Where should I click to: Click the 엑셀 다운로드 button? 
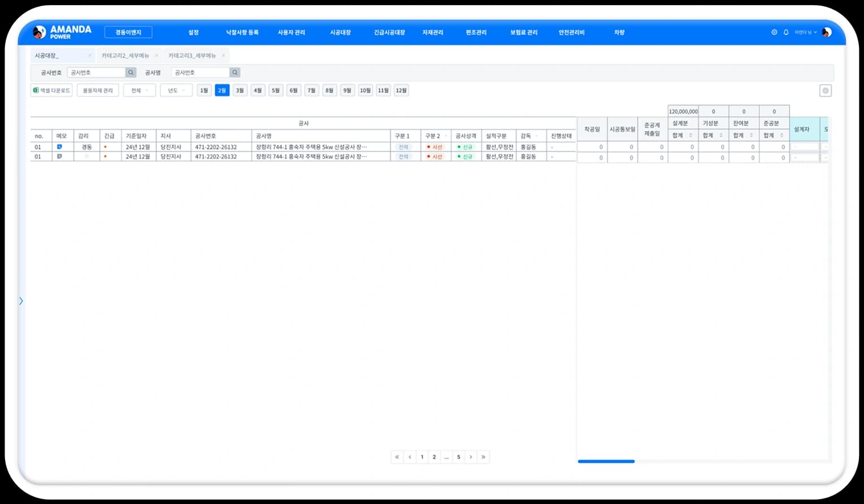click(51, 91)
